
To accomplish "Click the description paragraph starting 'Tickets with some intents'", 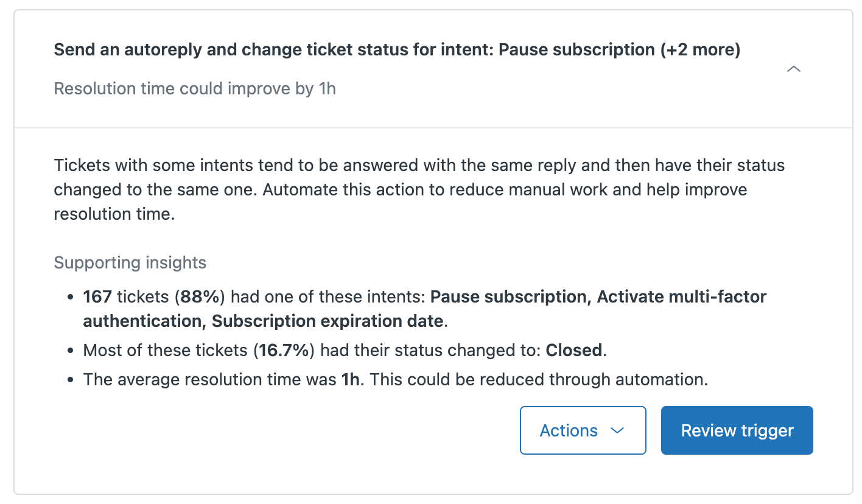I will pos(419,190).
